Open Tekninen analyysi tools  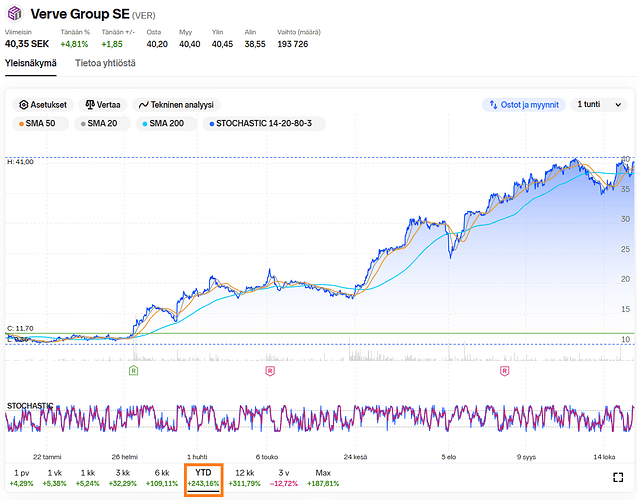point(176,104)
